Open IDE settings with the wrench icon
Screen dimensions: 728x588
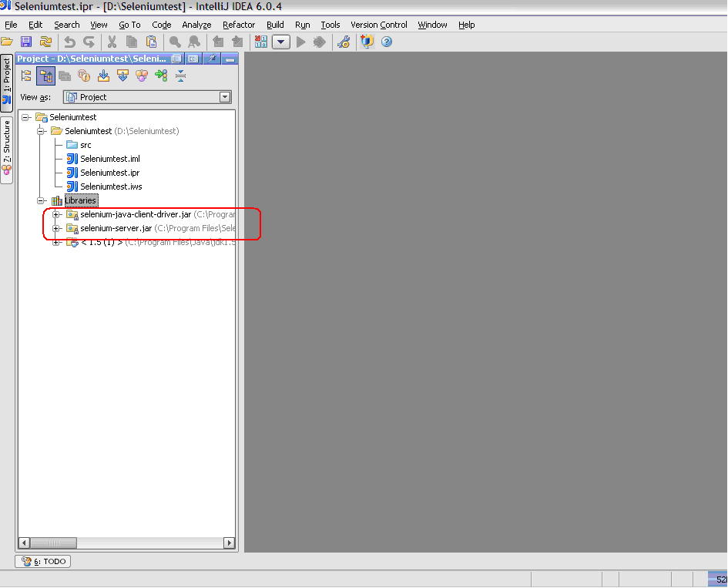click(x=344, y=42)
